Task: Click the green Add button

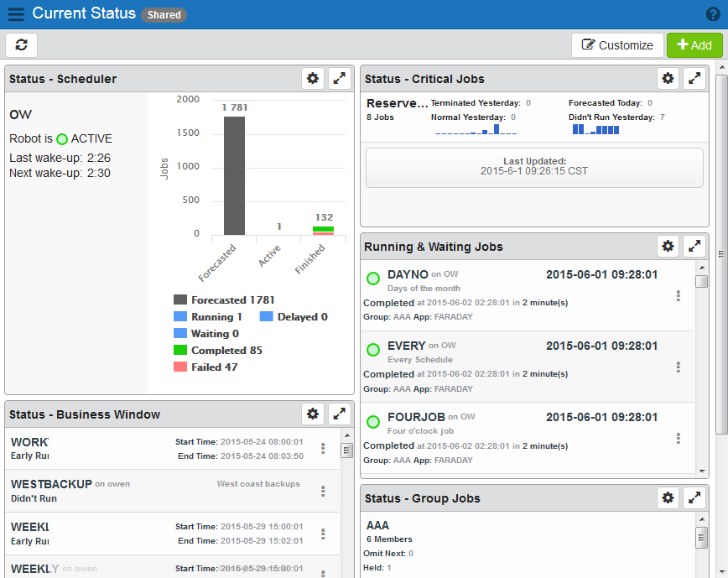Action: click(694, 45)
